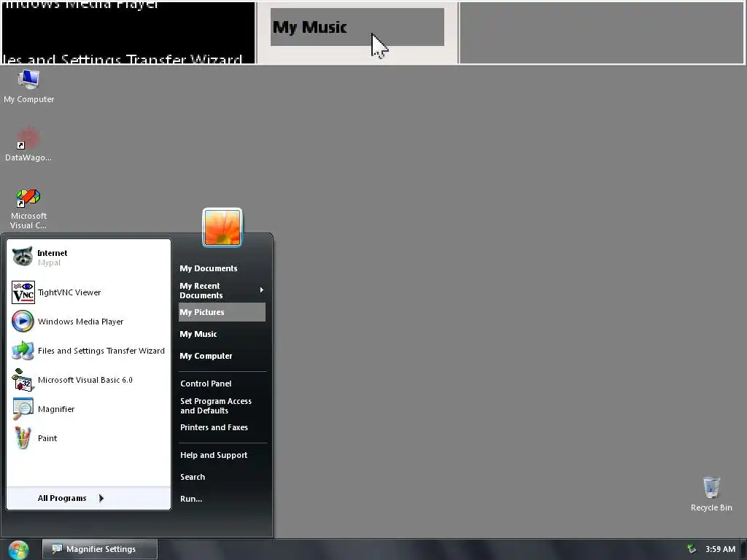Open the Magnifier program icon
The height and width of the screenshot is (560, 747).
[23, 409]
